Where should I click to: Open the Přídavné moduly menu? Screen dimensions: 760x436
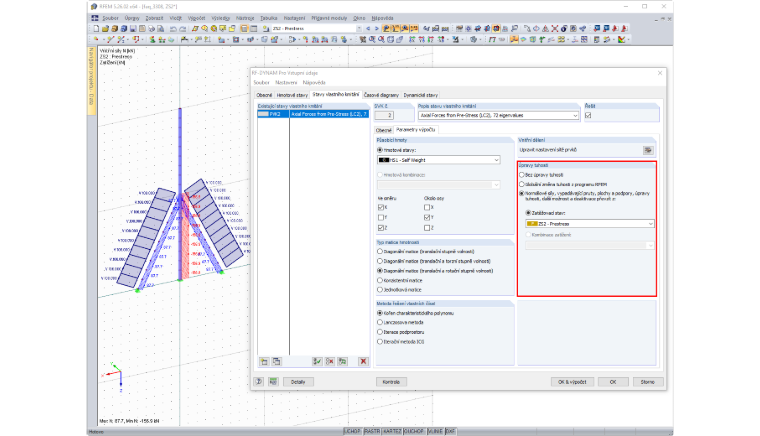tap(329, 18)
